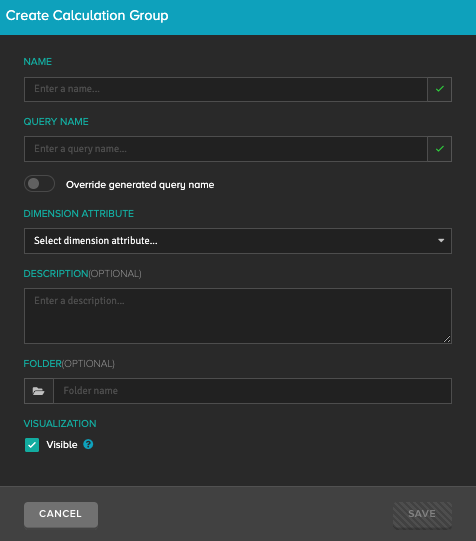
Task: Click the Create Calculation Group title
Action: [87, 16]
